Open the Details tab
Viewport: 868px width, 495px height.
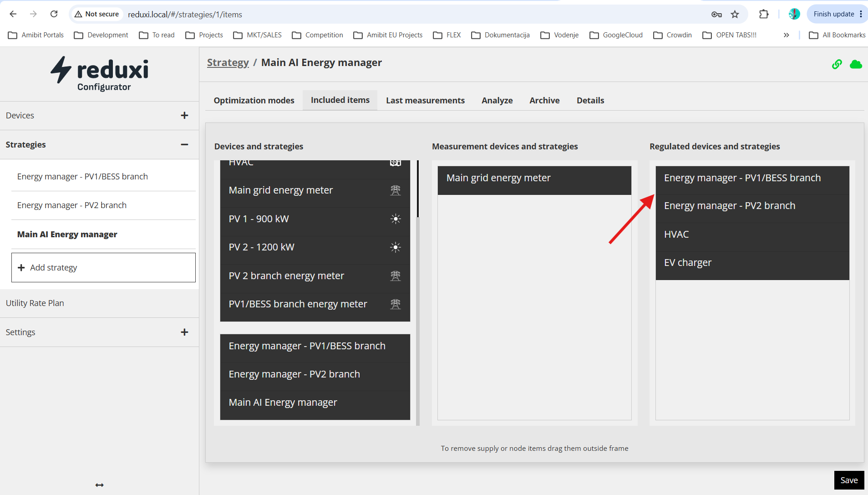[x=590, y=101]
